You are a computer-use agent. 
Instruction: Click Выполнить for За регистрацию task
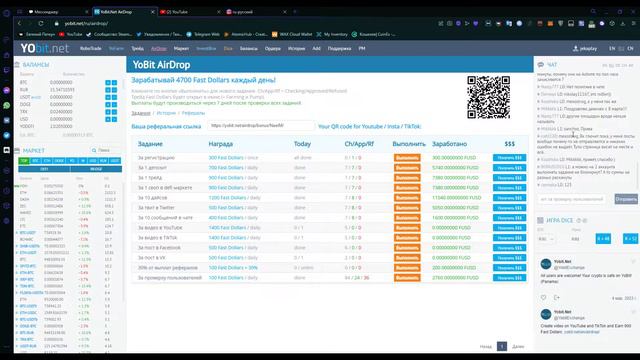coord(407,158)
